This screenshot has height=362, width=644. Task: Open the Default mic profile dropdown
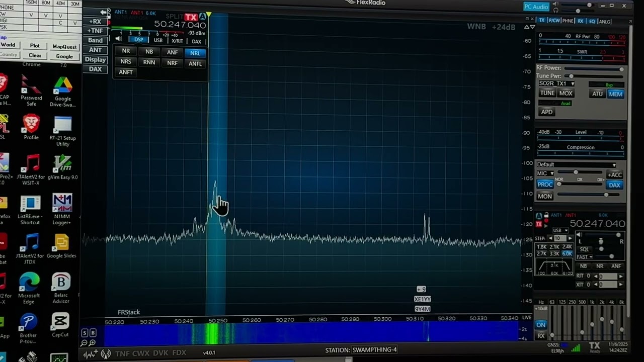point(576,164)
